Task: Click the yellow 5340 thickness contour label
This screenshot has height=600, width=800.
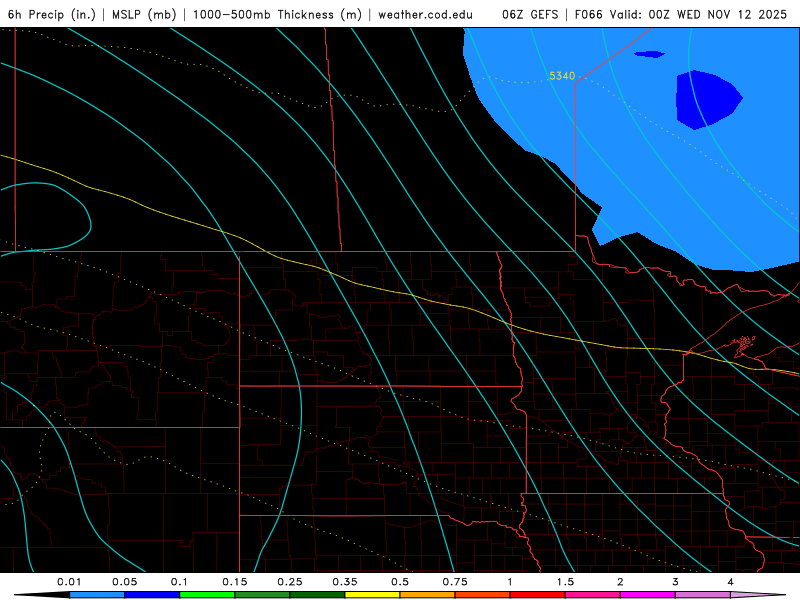Action: (562, 76)
